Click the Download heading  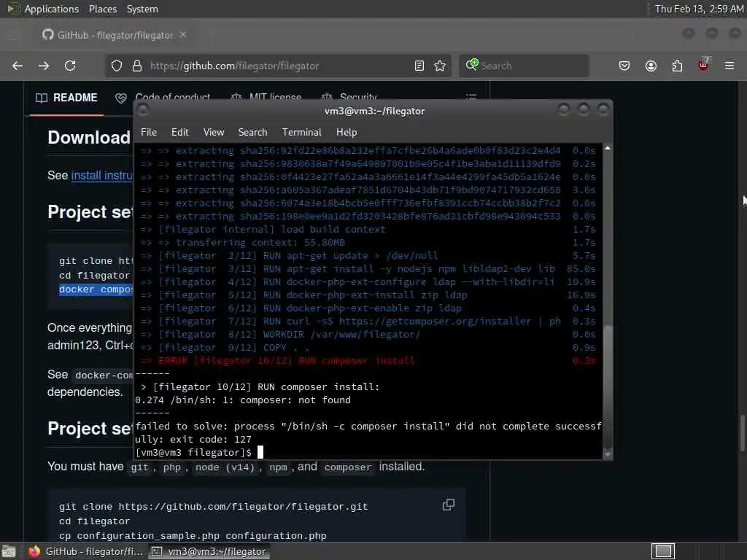(88, 138)
